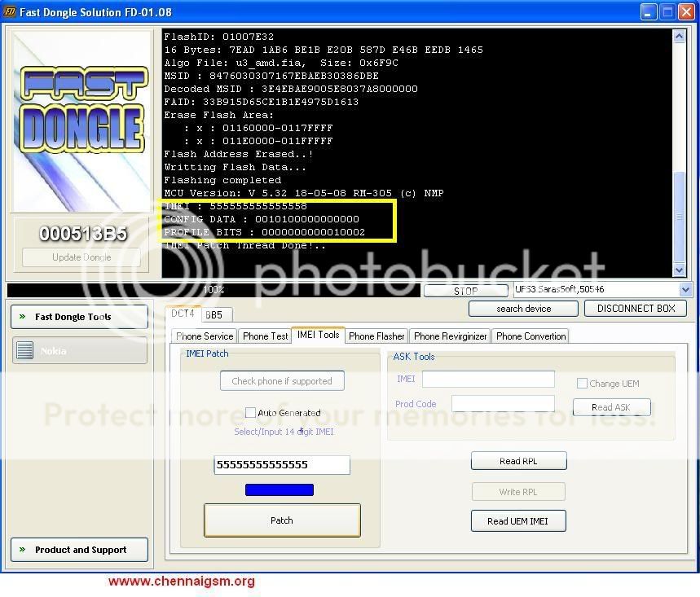Viewport: 700px width, 597px height.
Task: Click the IMEI Patch Thread Done log line
Action: 244,245
